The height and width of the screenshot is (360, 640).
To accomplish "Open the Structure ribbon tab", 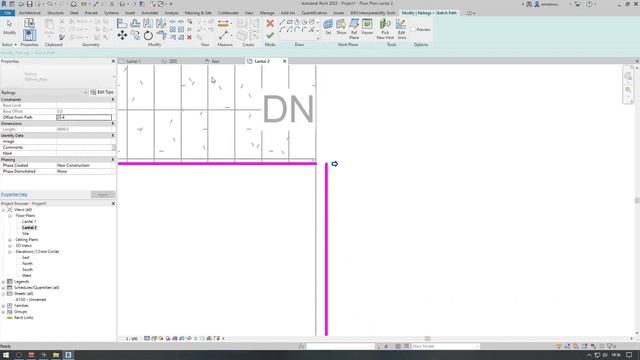I will click(x=55, y=13).
